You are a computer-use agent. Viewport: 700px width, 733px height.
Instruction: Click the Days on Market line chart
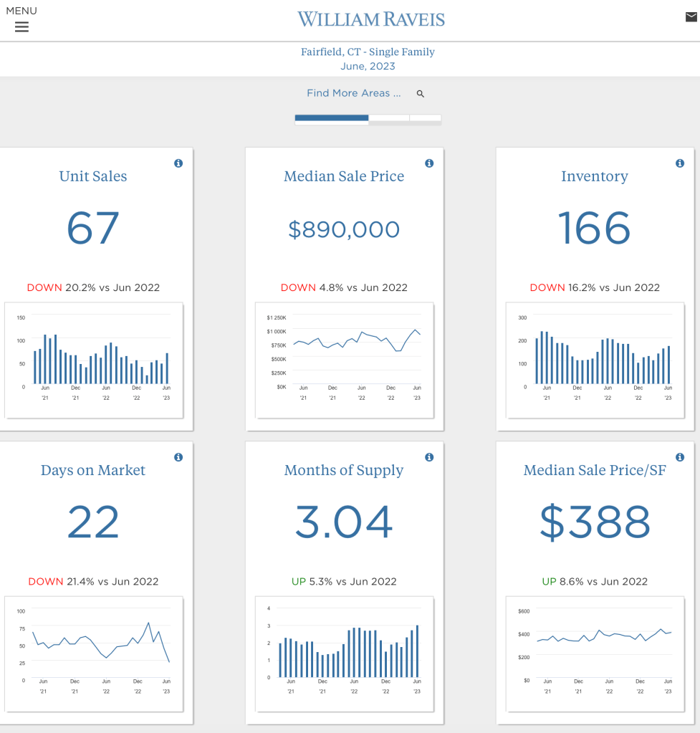point(94,653)
